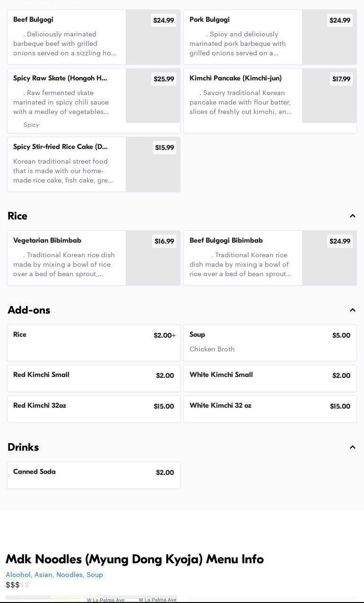Choose White Kimchi 32 oz add-on

pos(270,409)
